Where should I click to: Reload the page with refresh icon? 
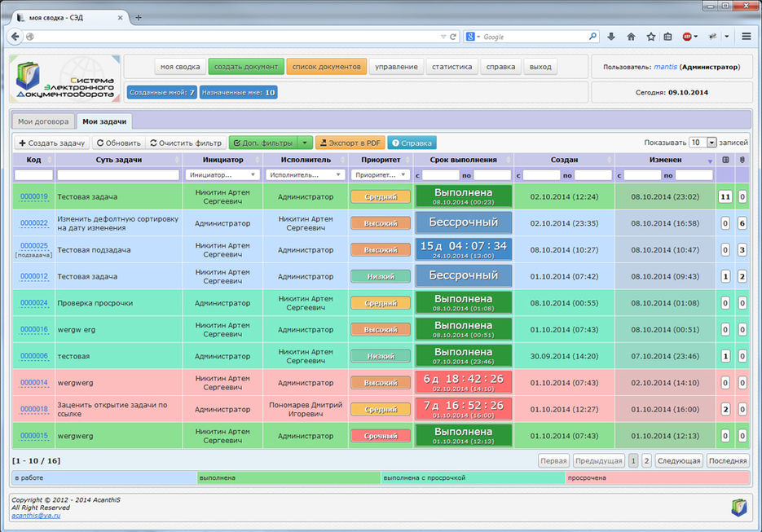pyautogui.click(x=453, y=37)
